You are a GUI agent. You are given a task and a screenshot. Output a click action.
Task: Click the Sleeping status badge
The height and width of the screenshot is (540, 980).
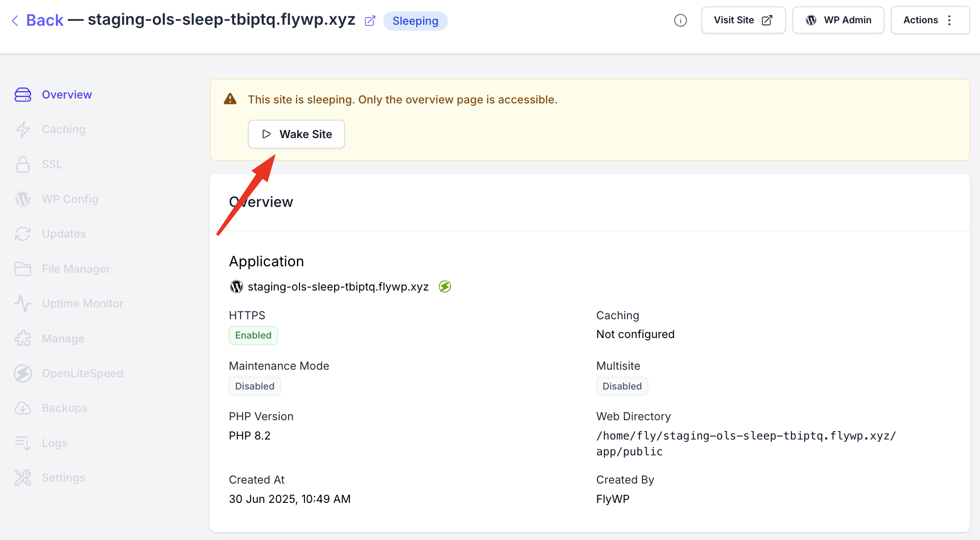tap(415, 21)
